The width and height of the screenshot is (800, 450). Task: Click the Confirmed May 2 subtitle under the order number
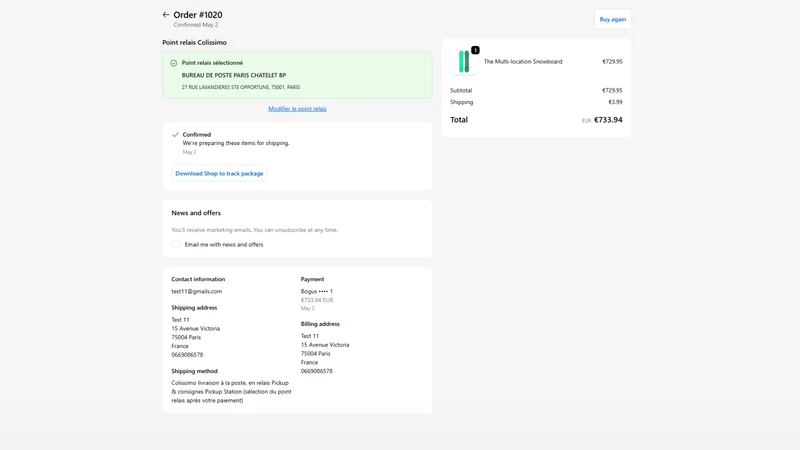[x=195, y=24]
